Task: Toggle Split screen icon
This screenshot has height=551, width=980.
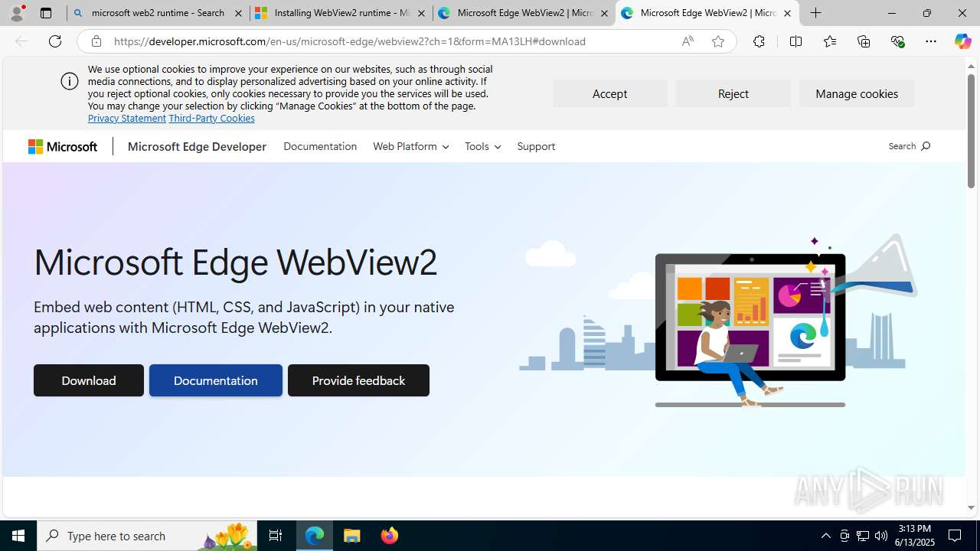Action: click(x=795, y=41)
